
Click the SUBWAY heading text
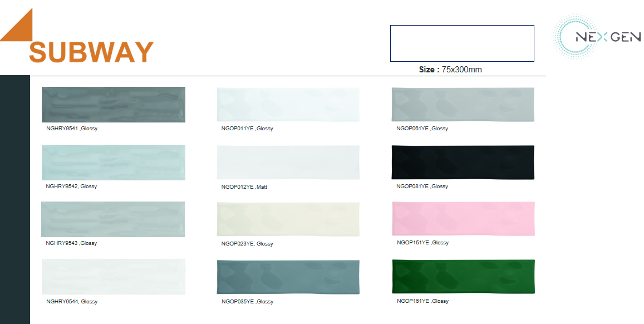click(x=91, y=52)
